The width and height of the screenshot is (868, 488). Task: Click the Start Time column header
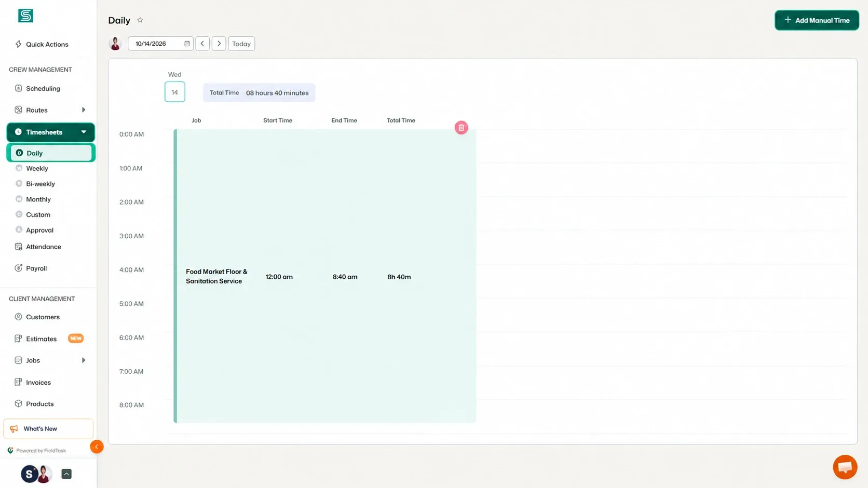[278, 120]
